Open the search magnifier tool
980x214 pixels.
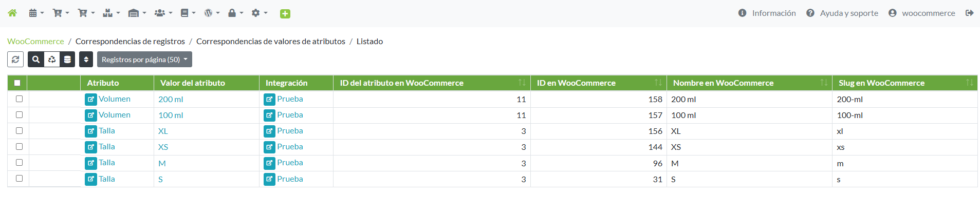[x=36, y=60]
